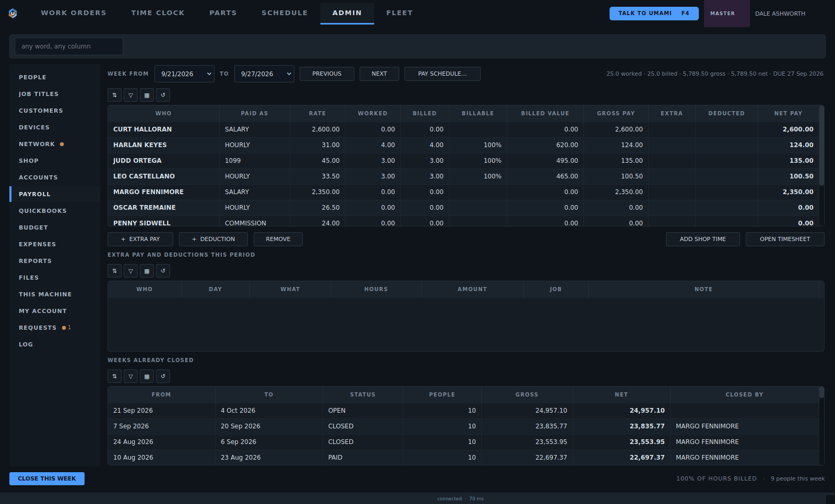
Task: Add Extra Pay entry
Action: click(x=140, y=239)
